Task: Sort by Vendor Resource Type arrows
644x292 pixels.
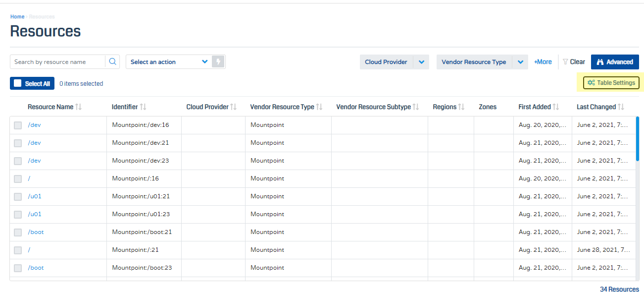Action: (319, 107)
